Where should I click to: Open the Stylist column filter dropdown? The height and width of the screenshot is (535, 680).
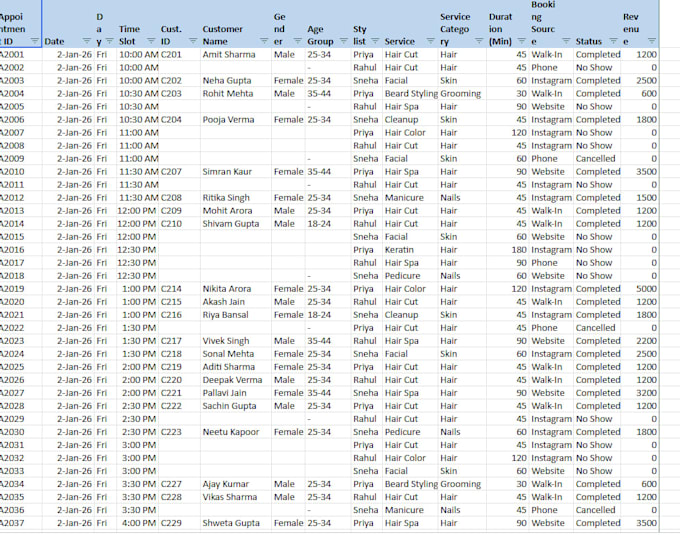(x=375, y=41)
